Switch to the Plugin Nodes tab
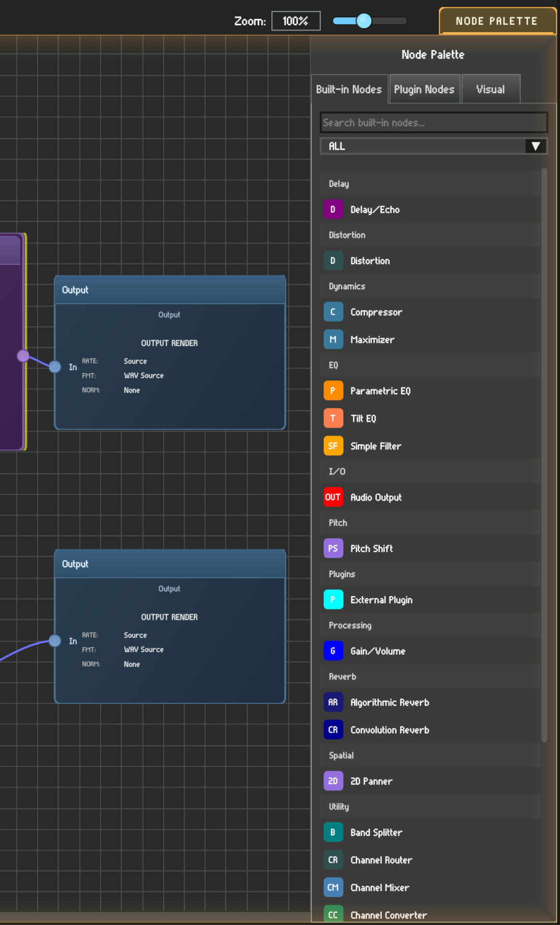Image resolution: width=560 pixels, height=925 pixels. click(x=424, y=89)
